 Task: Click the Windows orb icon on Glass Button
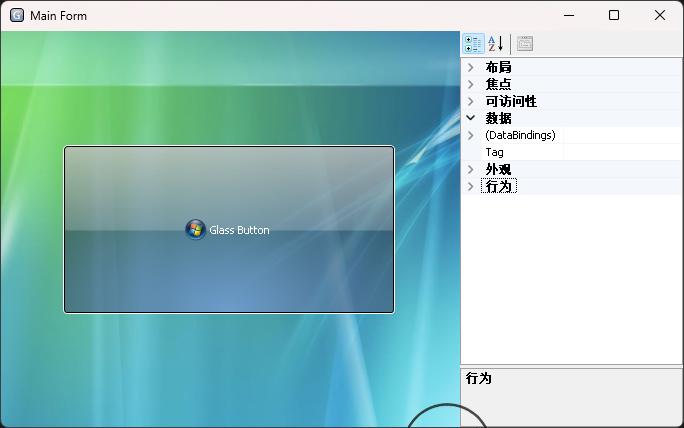pos(195,229)
